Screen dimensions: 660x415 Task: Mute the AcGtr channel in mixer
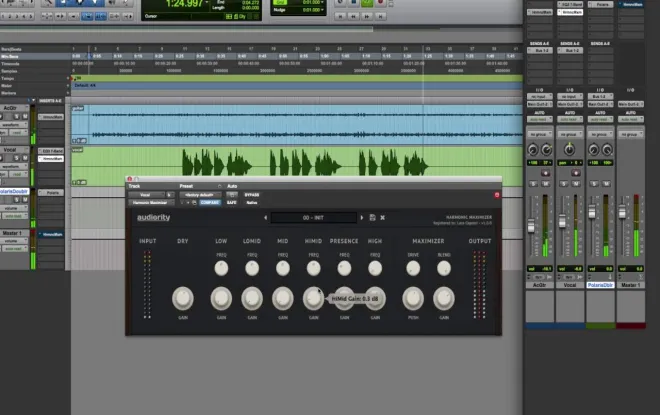(546, 184)
